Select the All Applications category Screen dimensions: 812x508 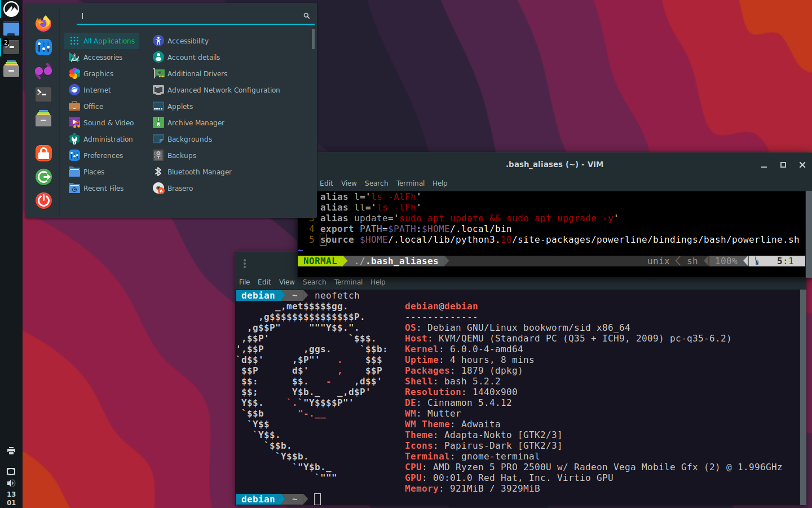(102, 41)
